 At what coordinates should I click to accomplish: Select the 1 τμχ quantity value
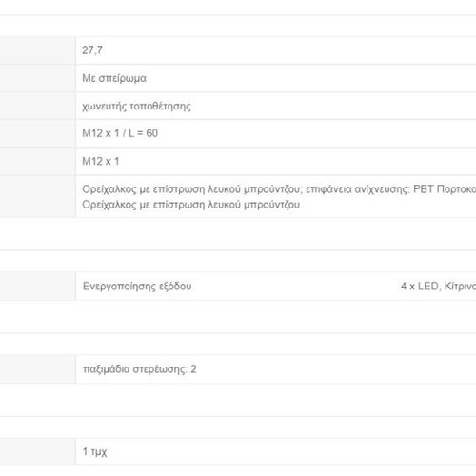tap(94, 451)
